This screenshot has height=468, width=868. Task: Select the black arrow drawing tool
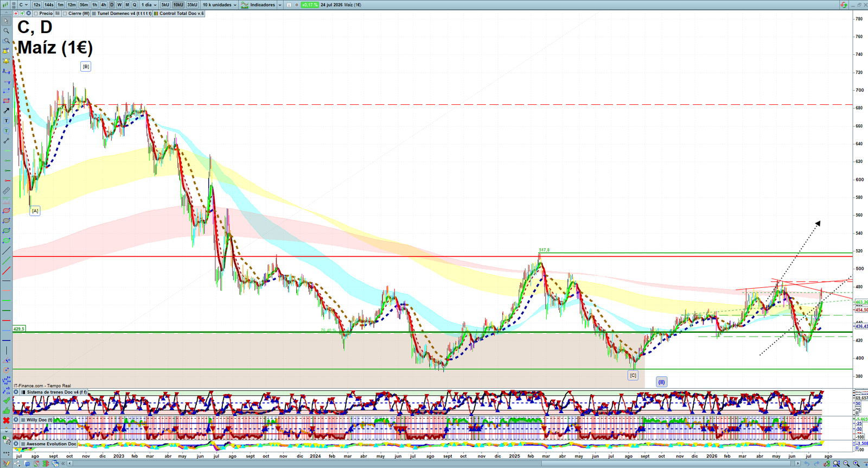(x=6, y=111)
